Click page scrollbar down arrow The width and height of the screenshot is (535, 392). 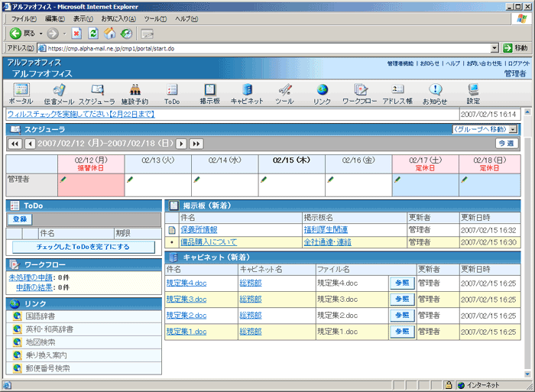pos(527,374)
